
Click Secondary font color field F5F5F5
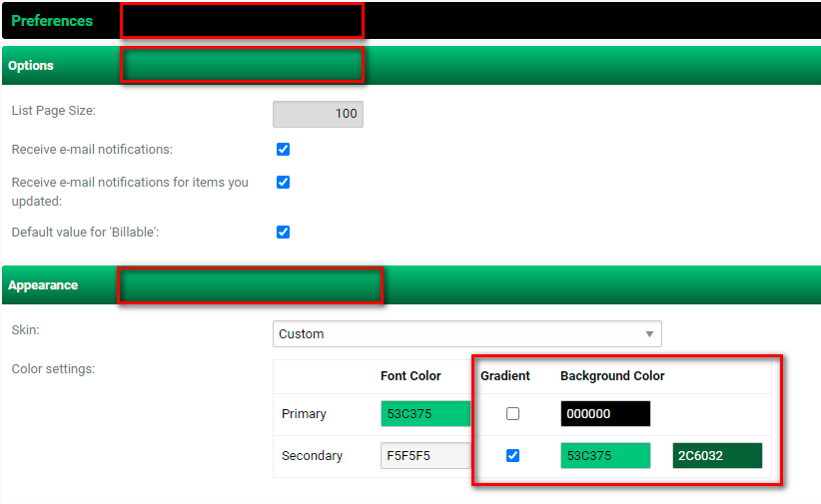425,456
